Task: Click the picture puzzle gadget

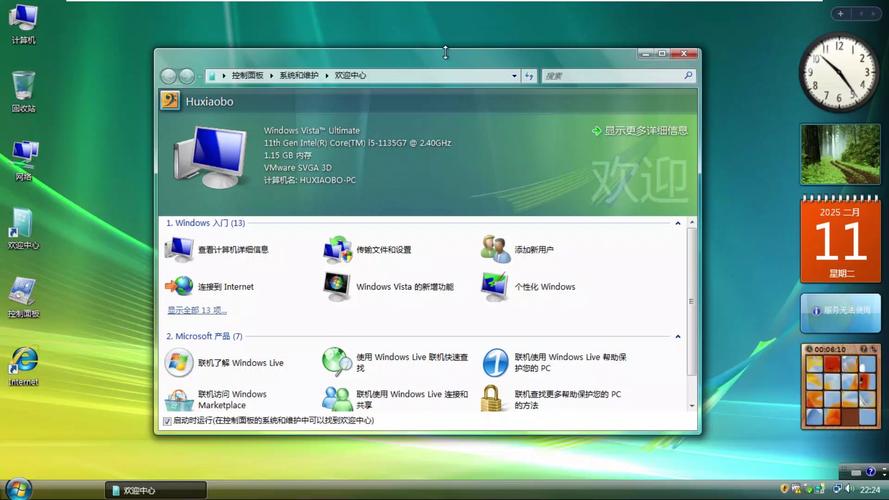Action: click(x=840, y=386)
